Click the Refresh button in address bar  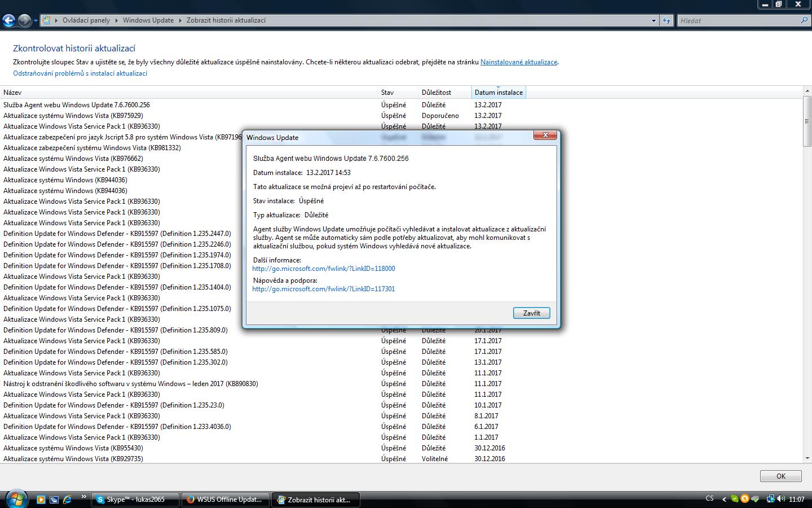coord(667,20)
